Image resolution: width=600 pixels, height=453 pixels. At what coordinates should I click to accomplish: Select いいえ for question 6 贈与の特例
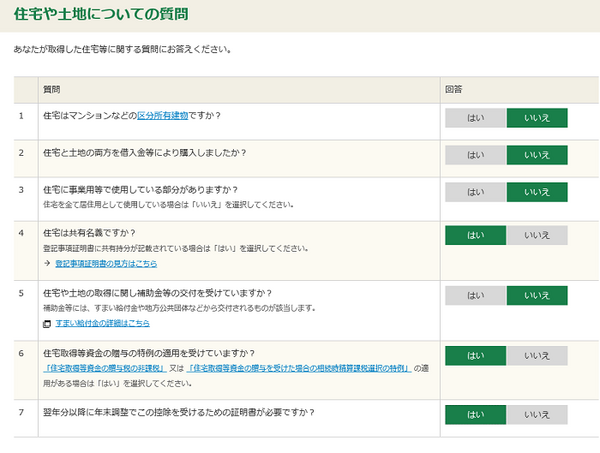pos(537,356)
